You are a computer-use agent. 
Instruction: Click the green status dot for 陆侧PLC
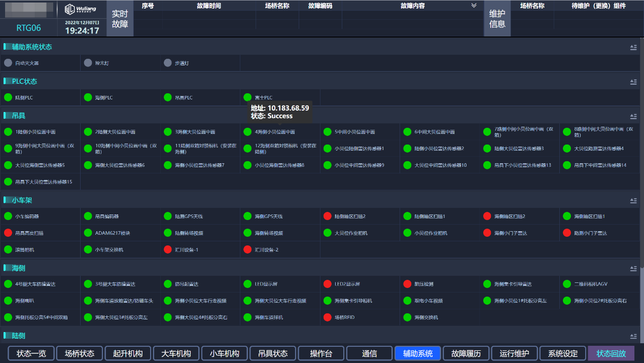point(8,97)
